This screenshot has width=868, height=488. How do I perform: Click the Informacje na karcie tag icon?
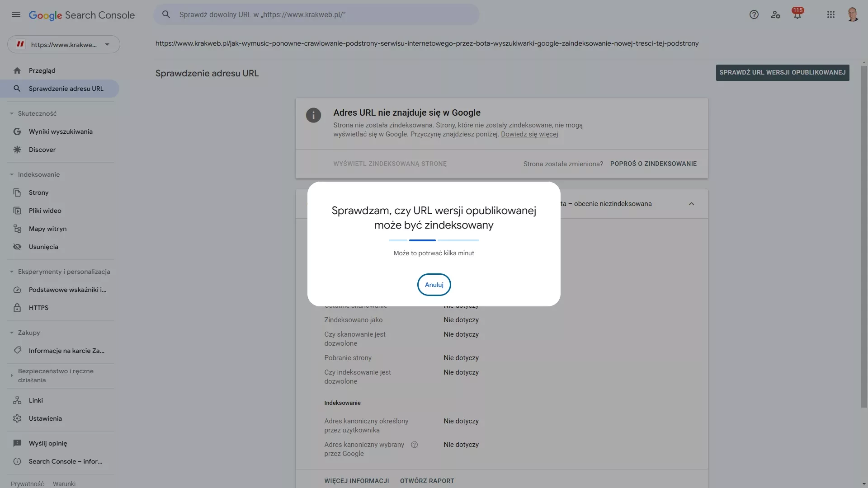tap(17, 351)
